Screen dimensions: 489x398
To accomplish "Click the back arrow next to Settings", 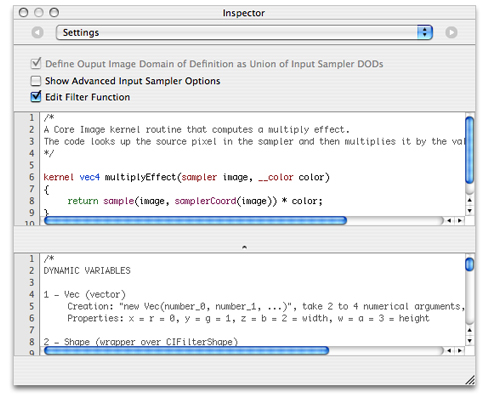I will (x=37, y=33).
